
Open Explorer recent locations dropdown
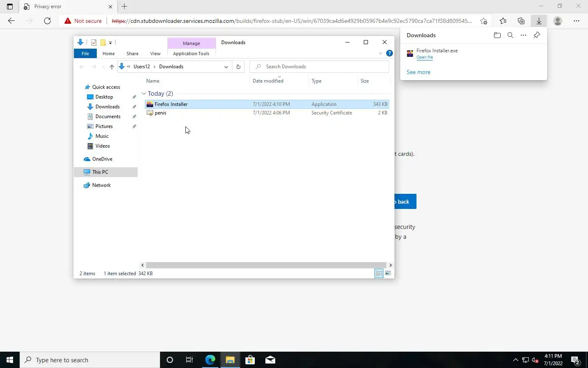103,67
